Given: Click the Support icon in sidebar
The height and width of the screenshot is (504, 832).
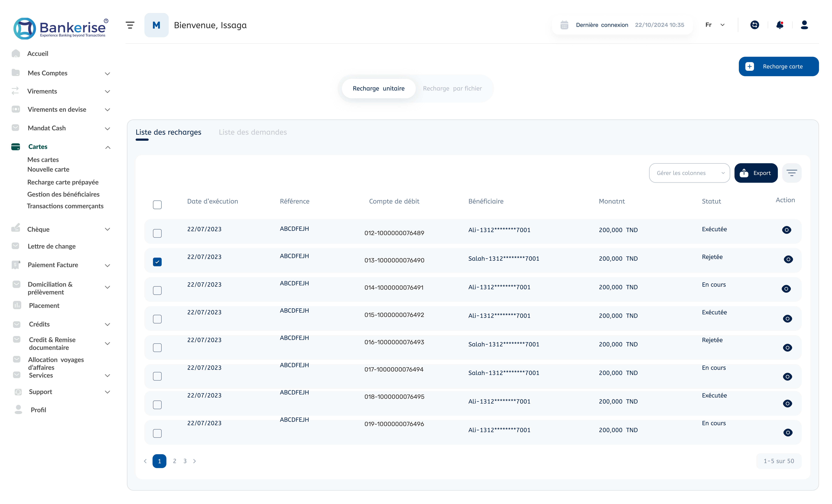Looking at the screenshot, I should tap(18, 392).
